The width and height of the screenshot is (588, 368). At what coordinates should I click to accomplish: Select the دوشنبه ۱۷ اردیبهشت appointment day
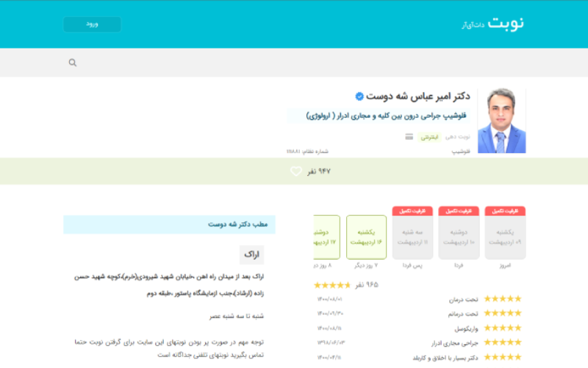point(326,237)
